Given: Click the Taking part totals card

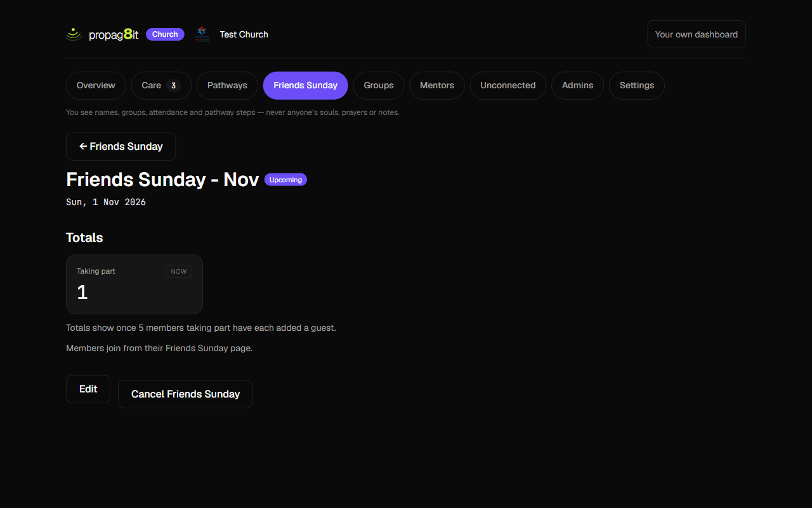Looking at the screenshot, I should 134,284.
